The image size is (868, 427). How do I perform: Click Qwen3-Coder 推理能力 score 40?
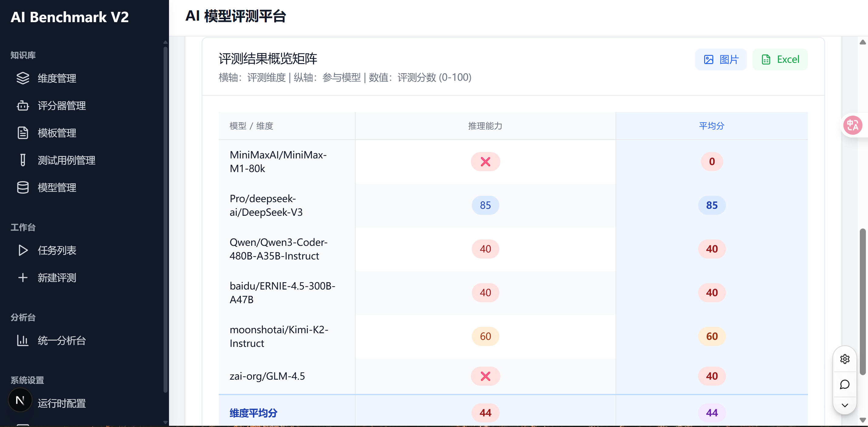point(485,249)
